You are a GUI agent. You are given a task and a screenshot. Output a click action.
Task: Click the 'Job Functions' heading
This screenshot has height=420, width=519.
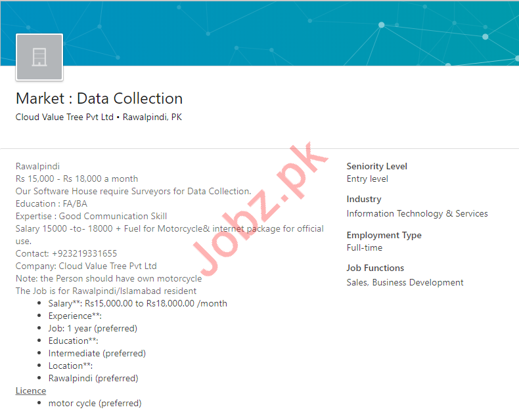point(375,268)
